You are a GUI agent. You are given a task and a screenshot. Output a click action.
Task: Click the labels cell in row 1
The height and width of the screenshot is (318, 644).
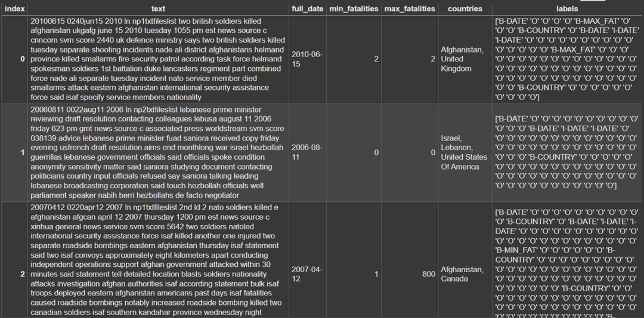[567, 152]
